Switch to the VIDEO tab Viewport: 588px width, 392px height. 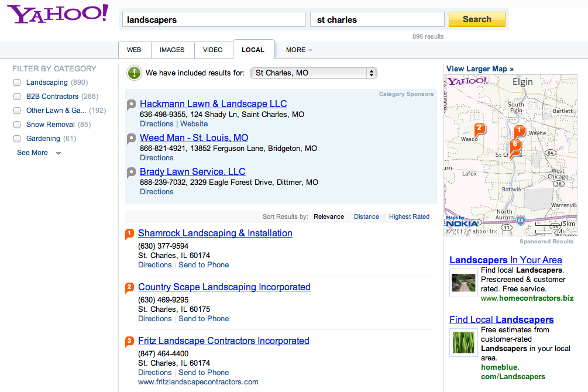213,50
